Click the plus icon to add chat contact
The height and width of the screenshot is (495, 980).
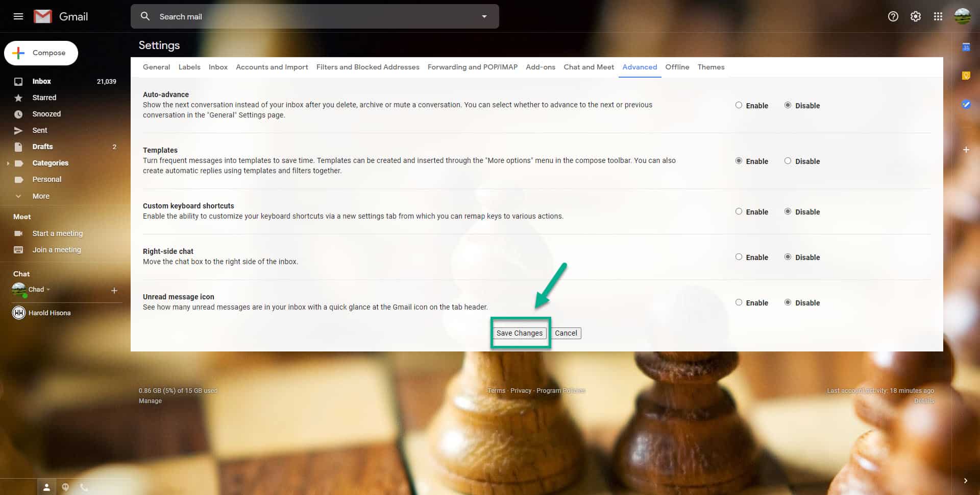[x=114, y=290]
